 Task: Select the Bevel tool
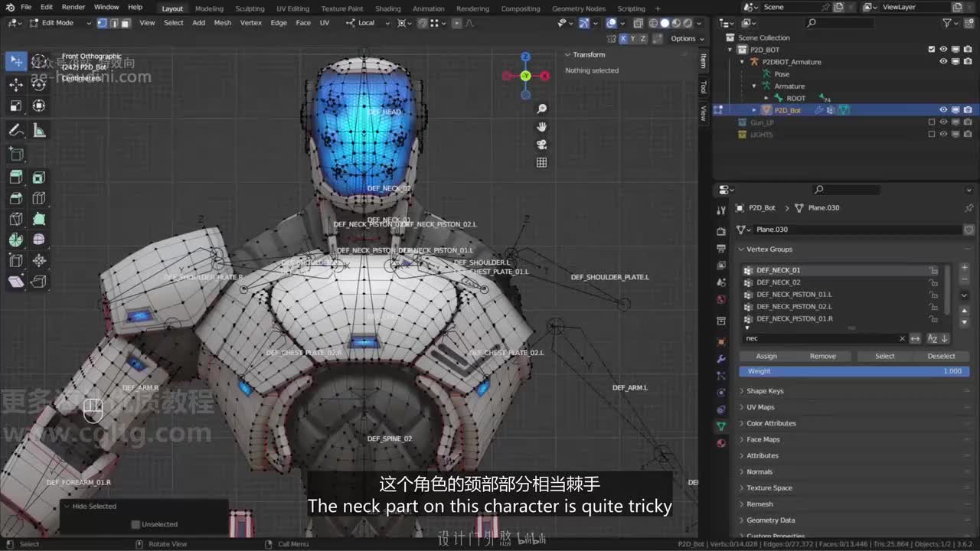pos(16,199)
